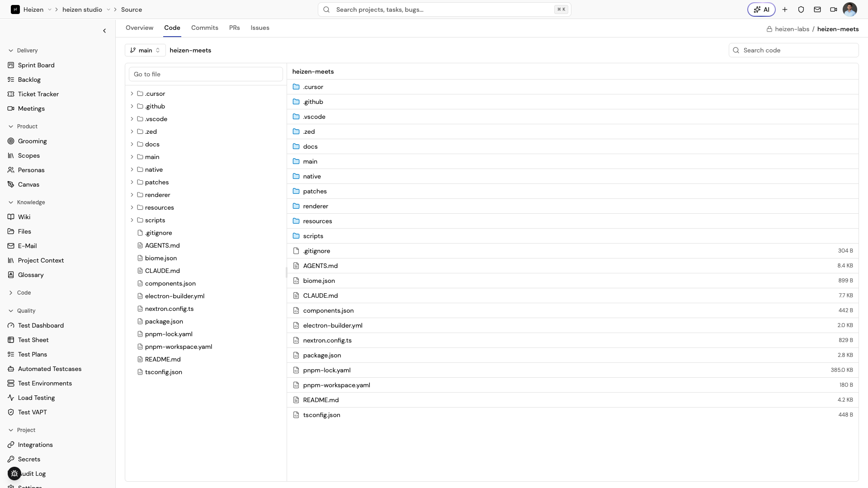The image size is (868, 488).
Task: Switch to the PRs tab
Action: coord(234,28)
